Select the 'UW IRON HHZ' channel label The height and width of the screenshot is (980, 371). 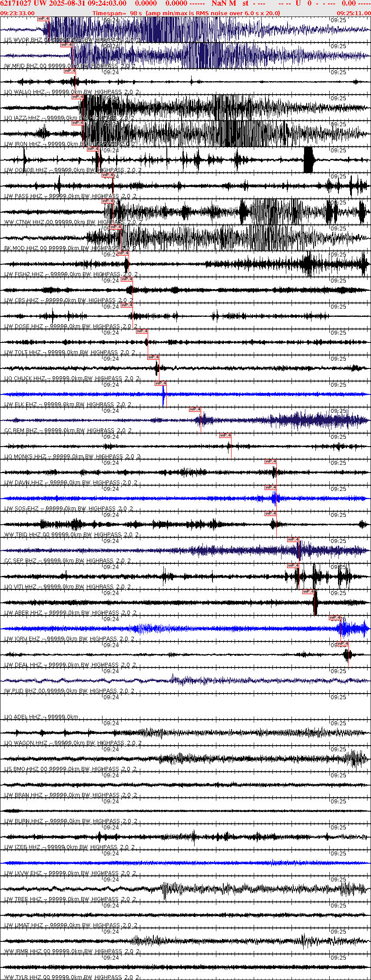pos(22,144)
